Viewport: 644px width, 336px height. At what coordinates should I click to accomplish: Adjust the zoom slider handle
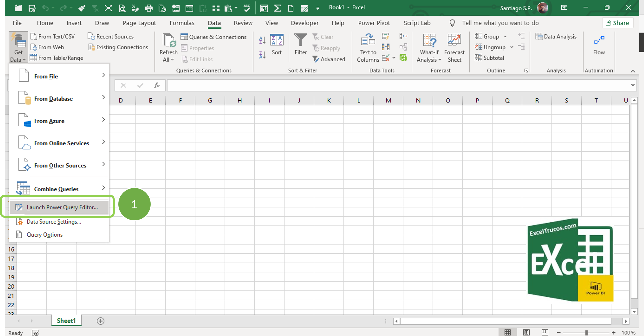(x=586, y=333)
